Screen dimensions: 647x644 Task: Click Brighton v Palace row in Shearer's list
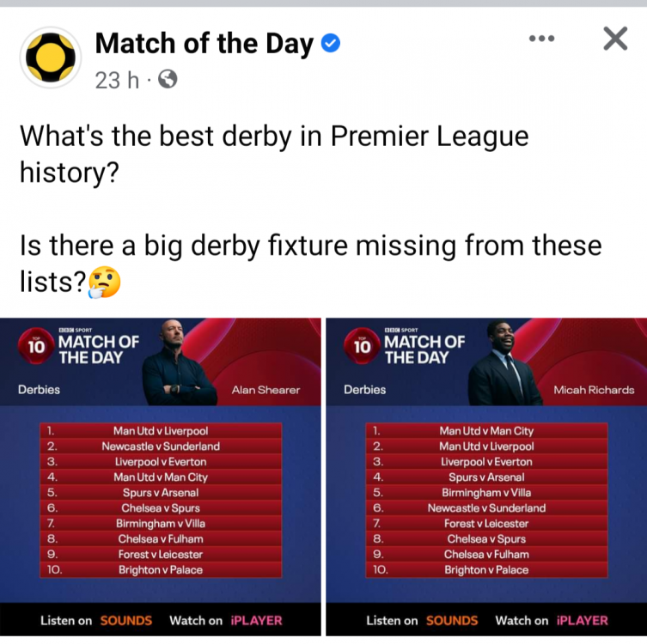pos(161,569)
